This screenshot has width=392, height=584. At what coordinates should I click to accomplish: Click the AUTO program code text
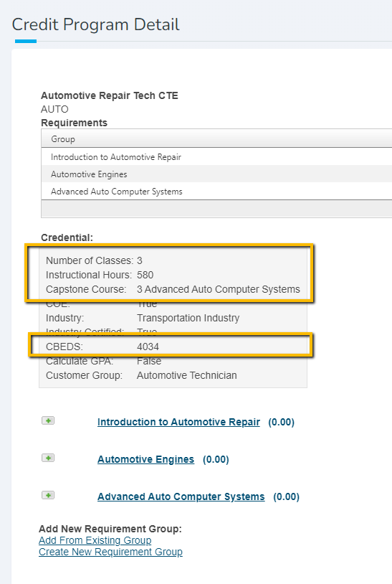click(54, 109)
